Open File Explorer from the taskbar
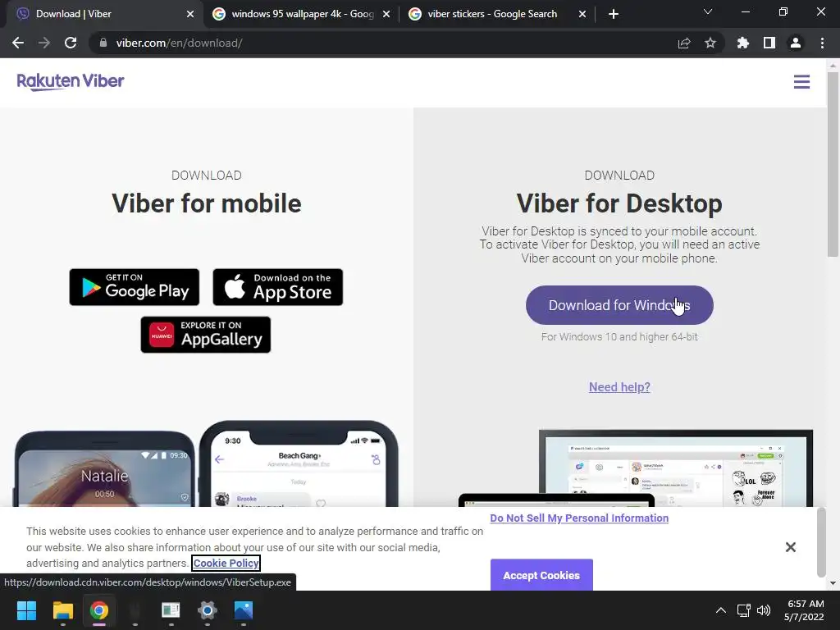 pos(62,610)
